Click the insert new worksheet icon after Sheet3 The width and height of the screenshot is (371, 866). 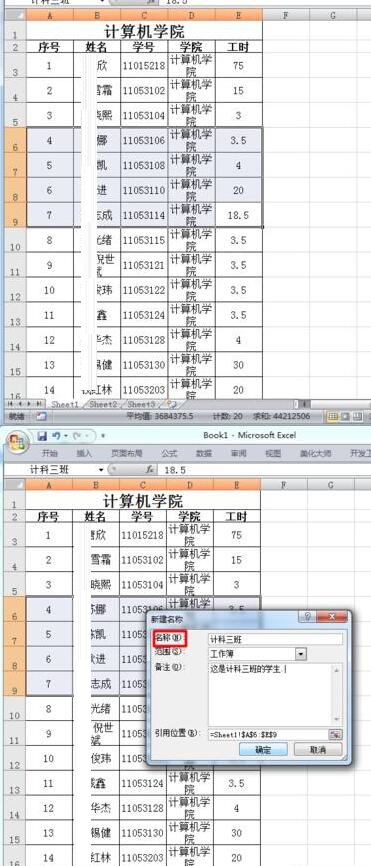tap(171, 404)
